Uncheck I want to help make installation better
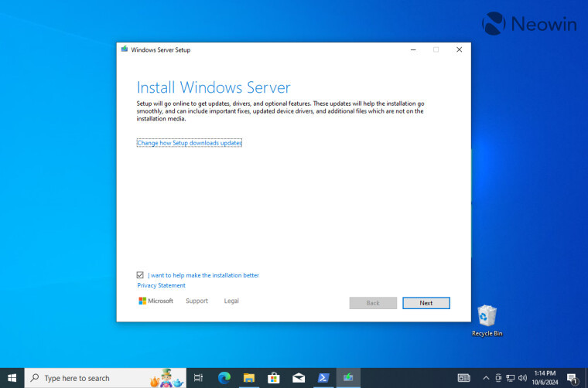This screenshot has height=388, width=588. (x=140, y=275)
